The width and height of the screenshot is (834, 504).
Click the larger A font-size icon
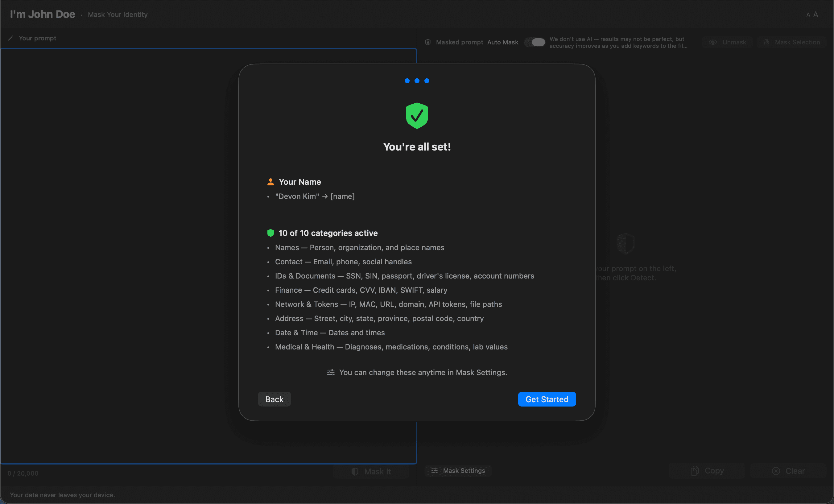(x=816, y=14)
